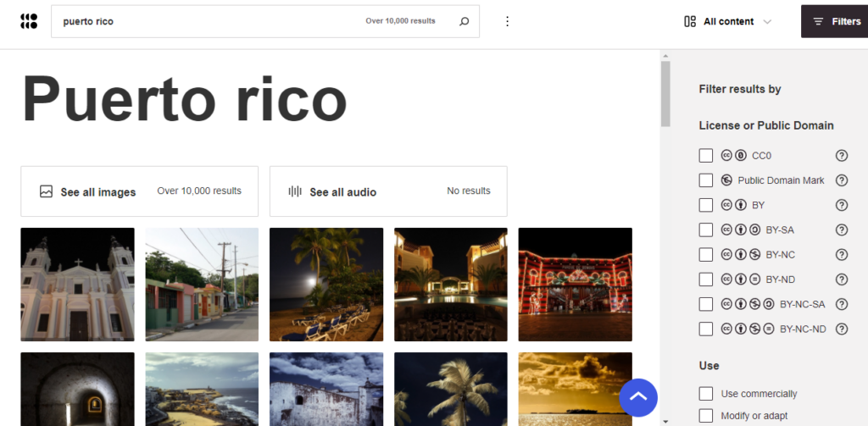Open help icon for BY-ND license

(x=842, y=279)
